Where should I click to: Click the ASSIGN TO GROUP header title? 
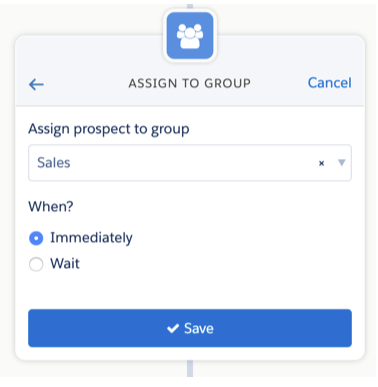[190, 83]
